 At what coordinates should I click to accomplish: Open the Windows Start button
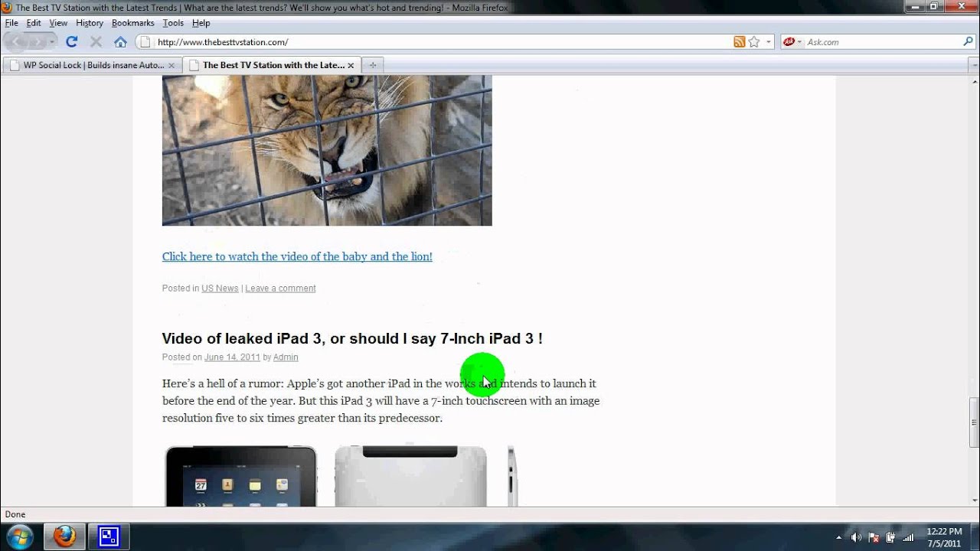(x=18, y=536)
